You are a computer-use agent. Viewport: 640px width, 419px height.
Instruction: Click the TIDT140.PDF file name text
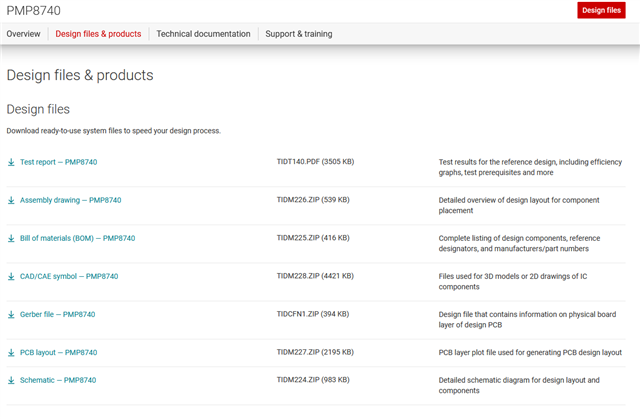tap(297, 162)
